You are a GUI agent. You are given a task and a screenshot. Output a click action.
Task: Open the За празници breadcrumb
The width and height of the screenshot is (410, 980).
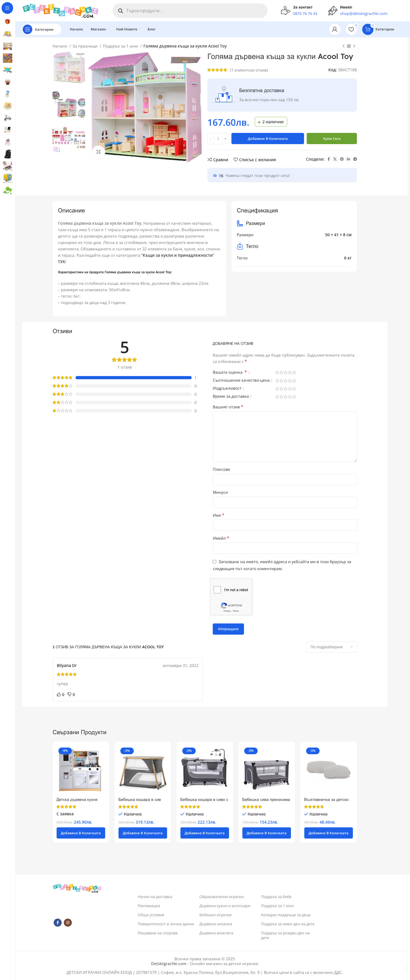85,46
